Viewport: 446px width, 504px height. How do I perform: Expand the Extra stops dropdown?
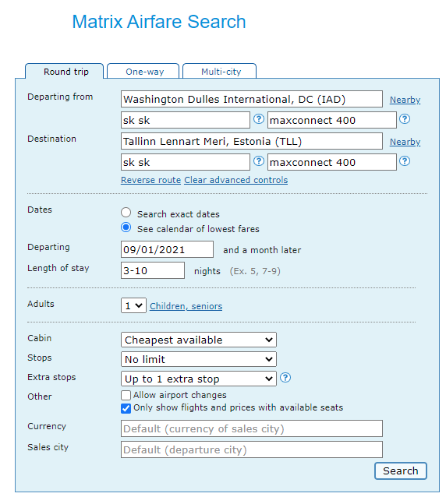199,379
